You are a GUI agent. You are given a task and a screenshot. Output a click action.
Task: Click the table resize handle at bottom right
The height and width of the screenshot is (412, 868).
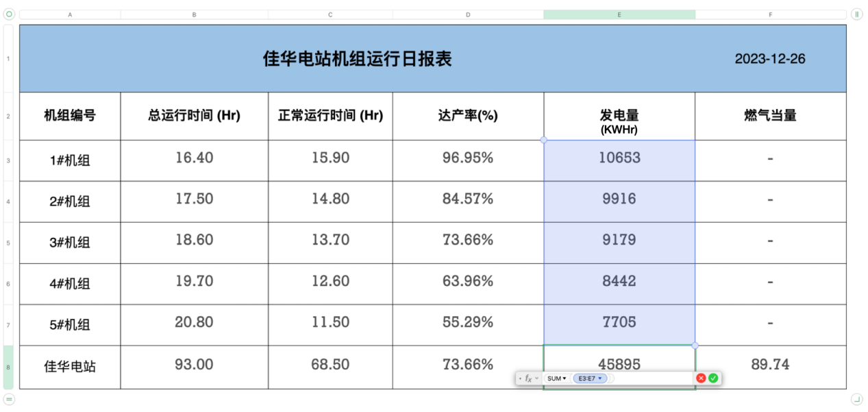pos(856,399)
